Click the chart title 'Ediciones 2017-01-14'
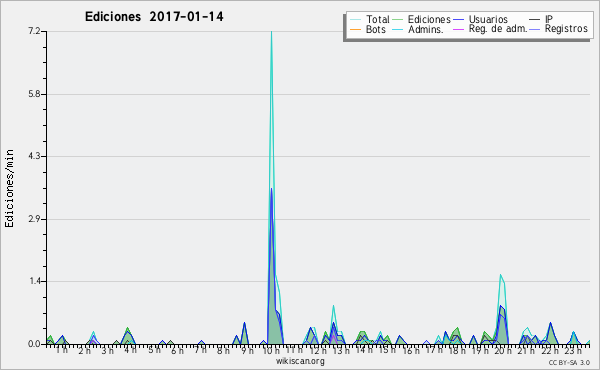This screenshot has height=370, width=600. 154,17
